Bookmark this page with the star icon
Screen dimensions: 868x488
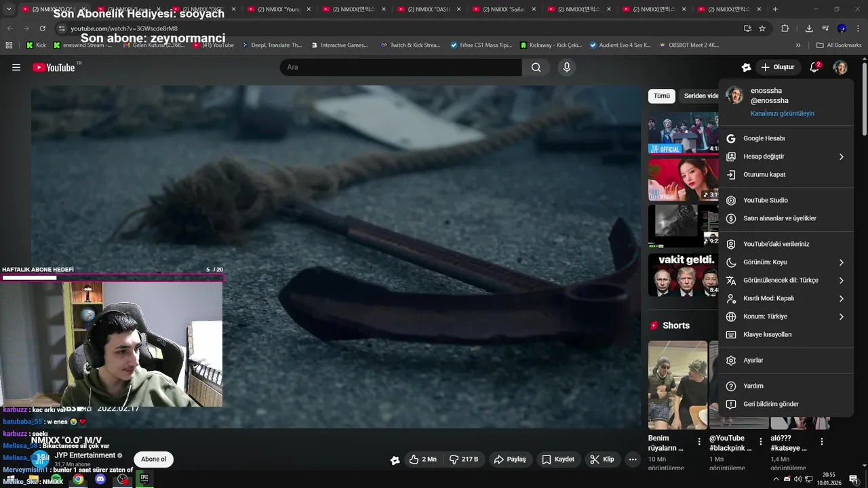(x=762, y=28)
